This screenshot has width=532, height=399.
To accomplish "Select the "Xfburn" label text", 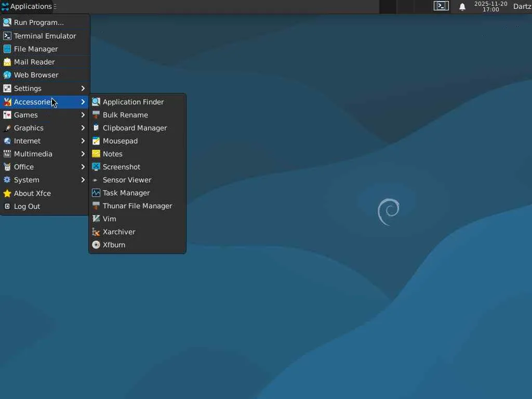I will point(114,245).
